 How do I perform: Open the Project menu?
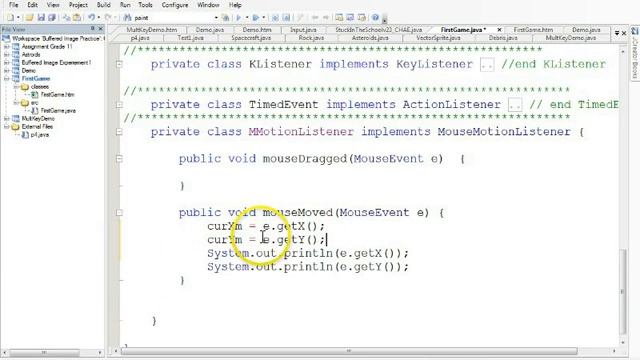[x=78, y=5]
